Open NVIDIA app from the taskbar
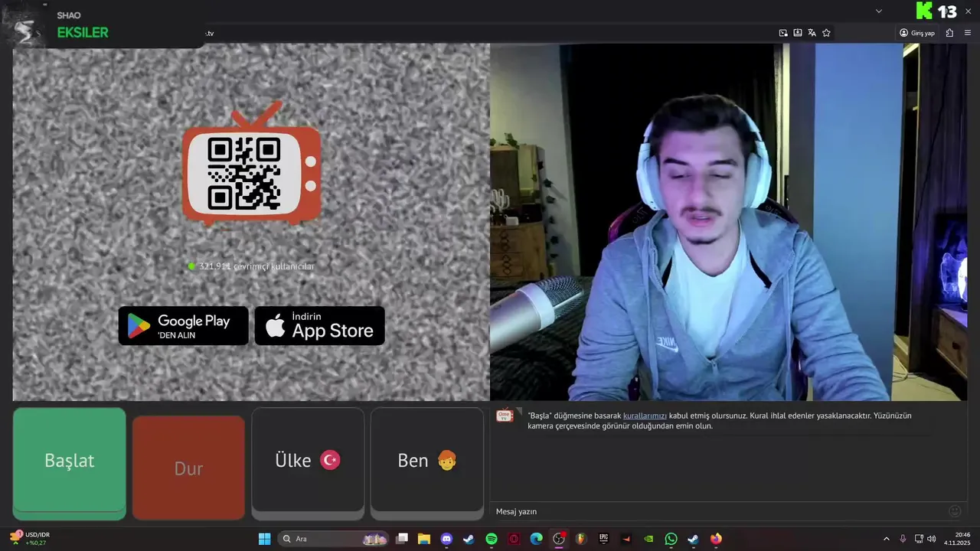The width and height of the screenshot is (980, 551). [x=648, y=539]
